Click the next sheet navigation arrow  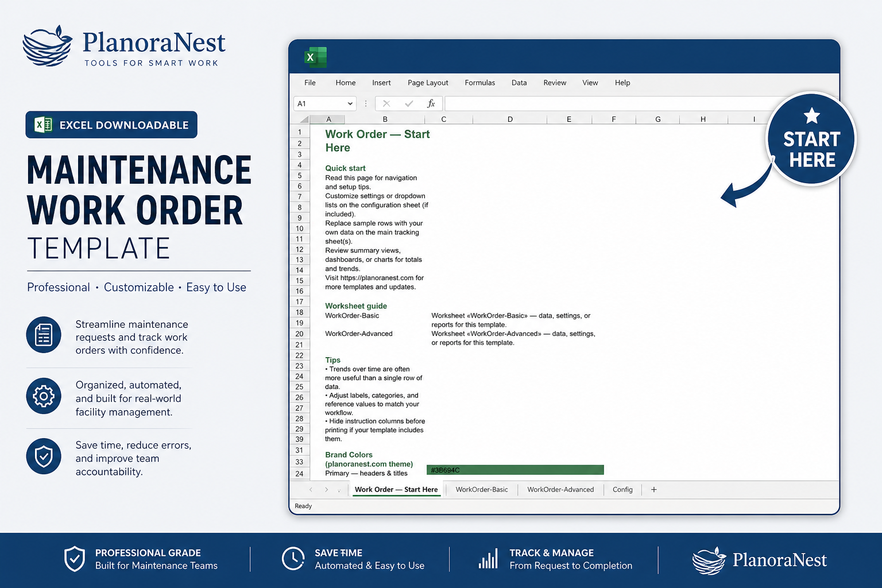tap(326, 490)
